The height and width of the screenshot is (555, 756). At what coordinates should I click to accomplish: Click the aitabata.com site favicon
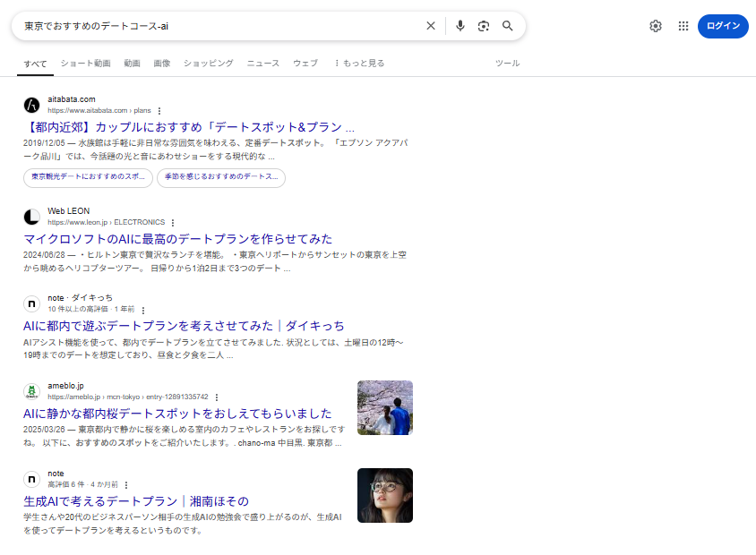pyautogui.click(x=32, y=105)
